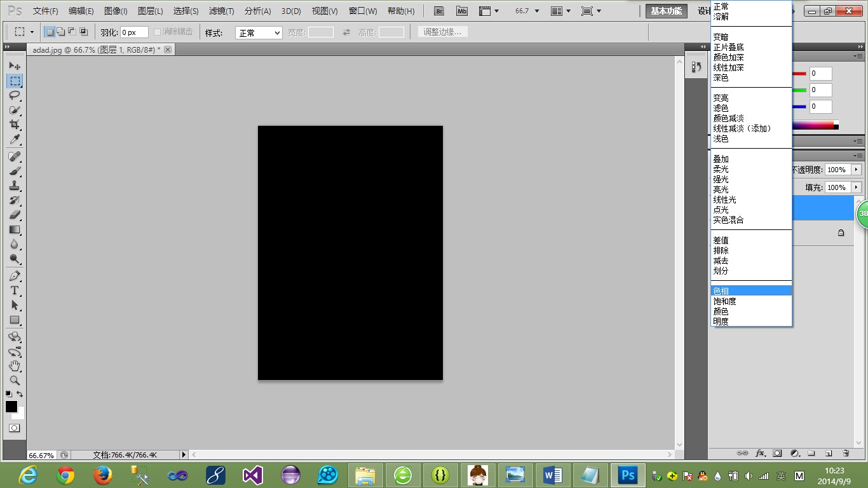
Task: Select the Clone Stamp tool
Action: (x=15, y=186)
